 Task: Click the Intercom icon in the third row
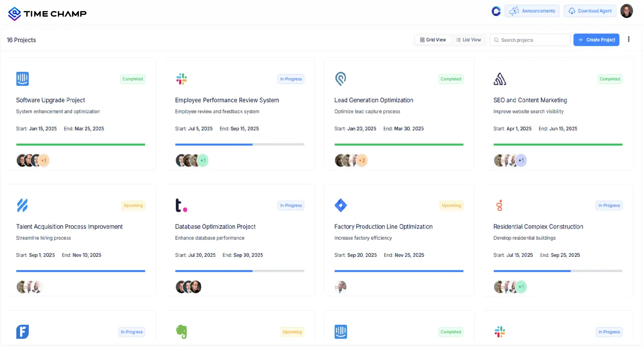click(x=341, y=332)
